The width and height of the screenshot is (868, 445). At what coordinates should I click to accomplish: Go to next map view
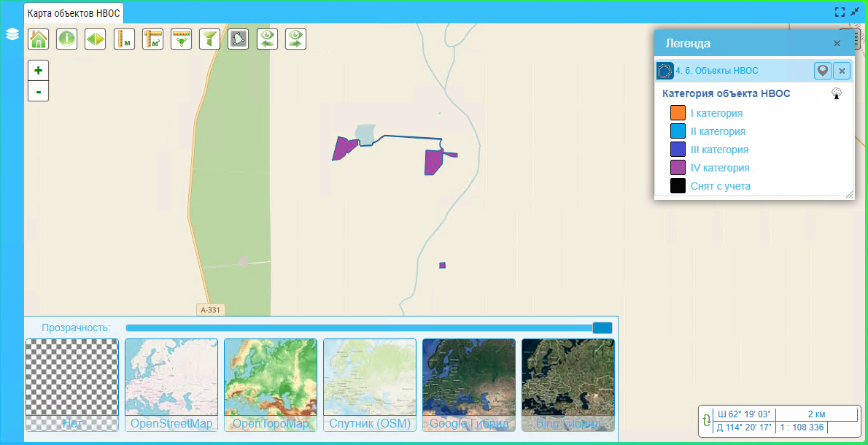295,39
